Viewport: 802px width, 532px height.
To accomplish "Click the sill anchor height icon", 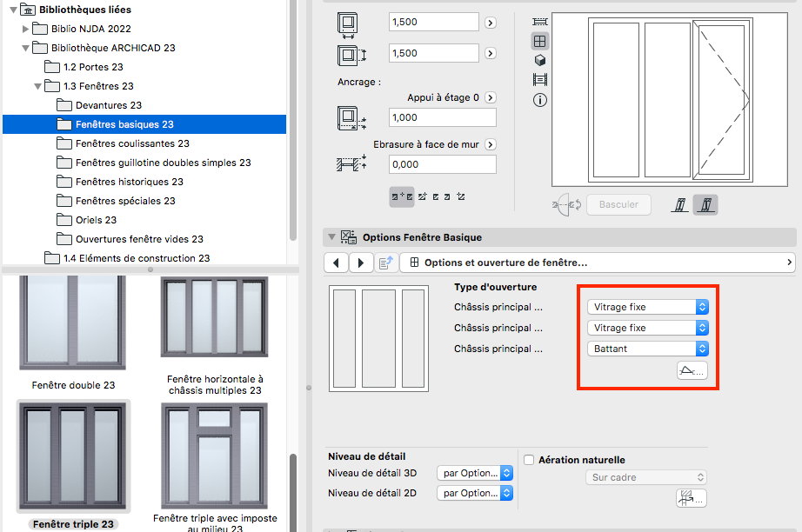I will click(351, 118).
